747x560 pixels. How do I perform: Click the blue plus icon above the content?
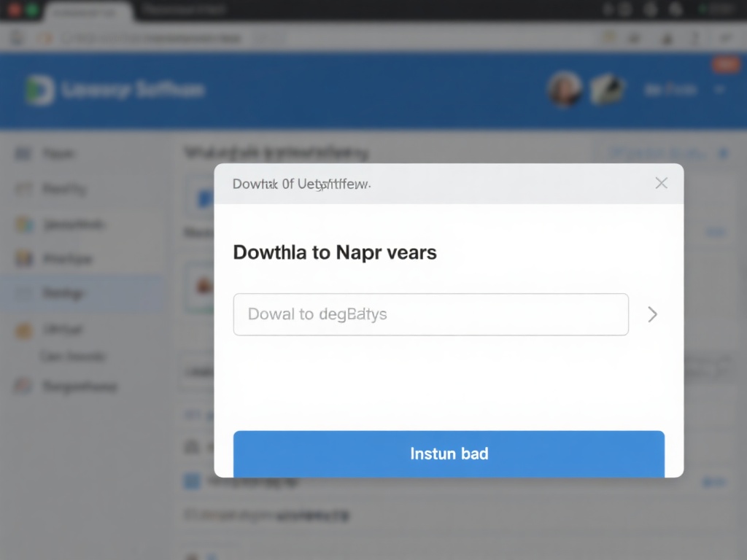(724, 153)
